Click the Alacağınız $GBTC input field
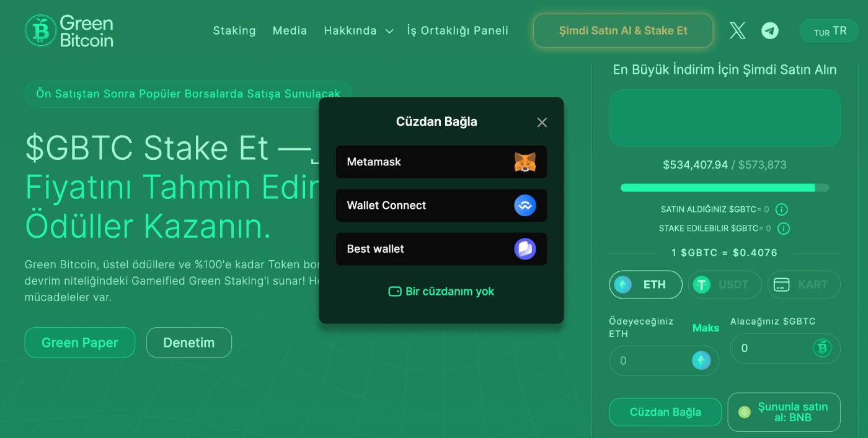 click(x=786, y=348)
